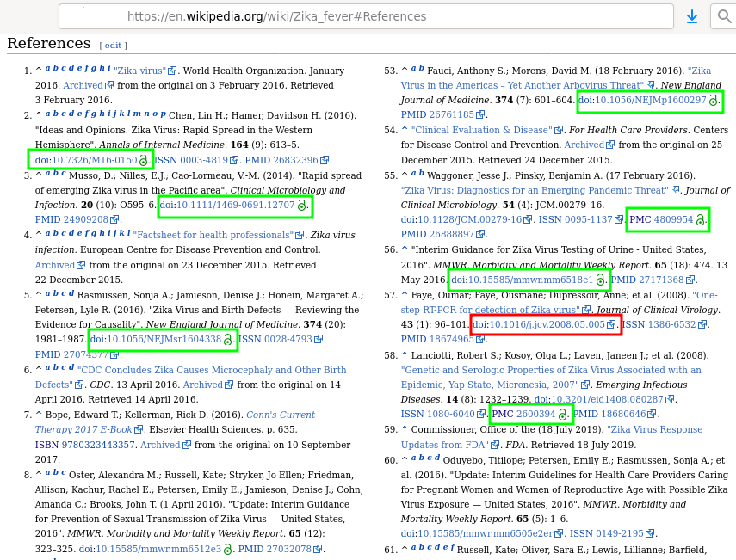736x560 pixels.
Task: Open ISSN 0028-4793 link
Action: (x=275, y=339)
